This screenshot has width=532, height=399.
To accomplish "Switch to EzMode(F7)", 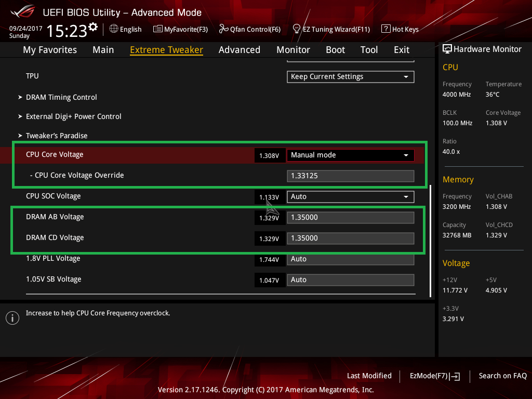I will [429, 376].
